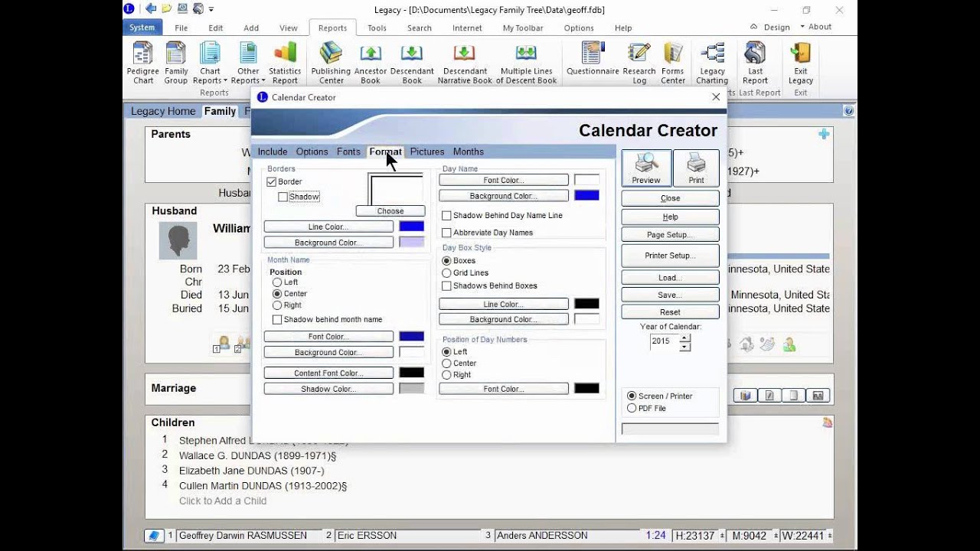Click the Load button
Viewport: 980px width, 551px height.
(x=670, y=278)
